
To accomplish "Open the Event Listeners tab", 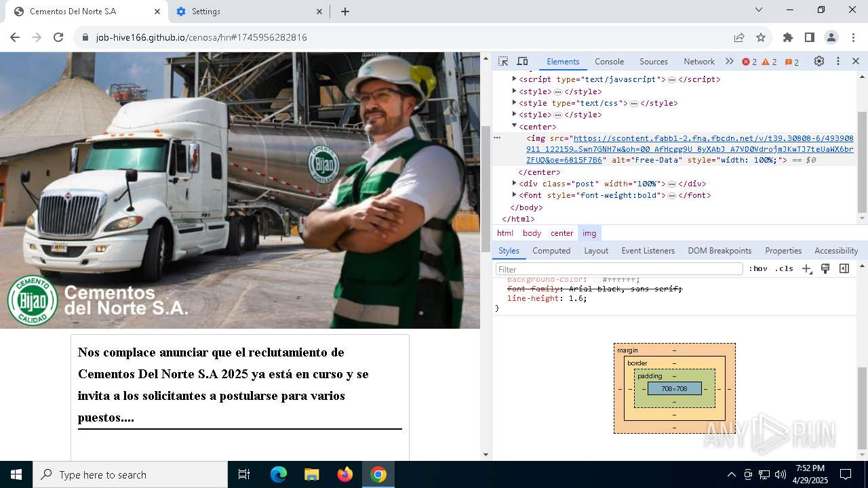I will pyautogui.click(x=648, y=250).
